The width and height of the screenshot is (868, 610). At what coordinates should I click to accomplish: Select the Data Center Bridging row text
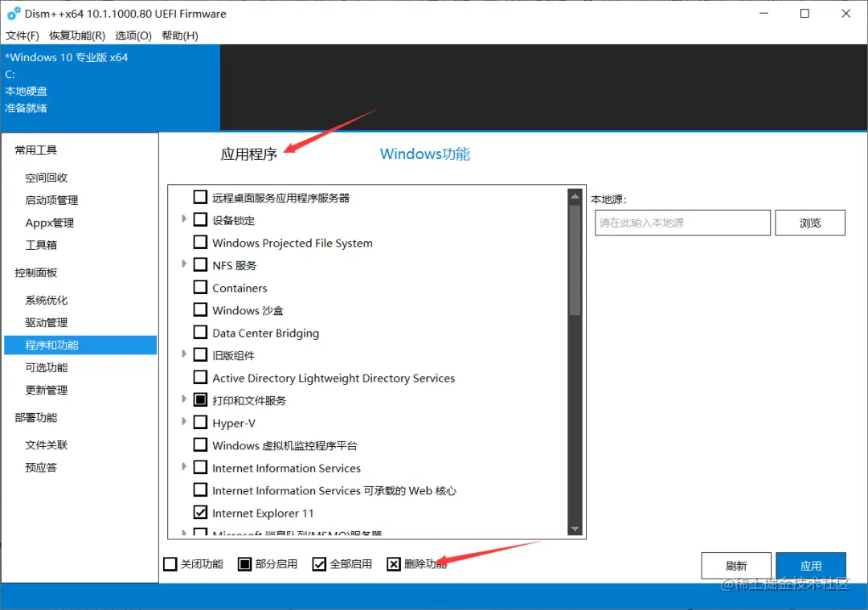266,334
